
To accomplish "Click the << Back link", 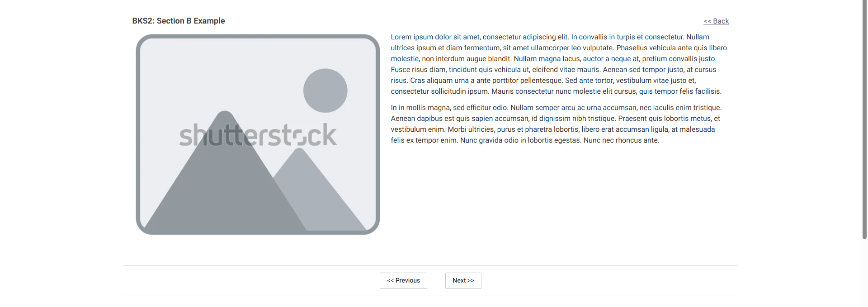I will click(716, 21).
